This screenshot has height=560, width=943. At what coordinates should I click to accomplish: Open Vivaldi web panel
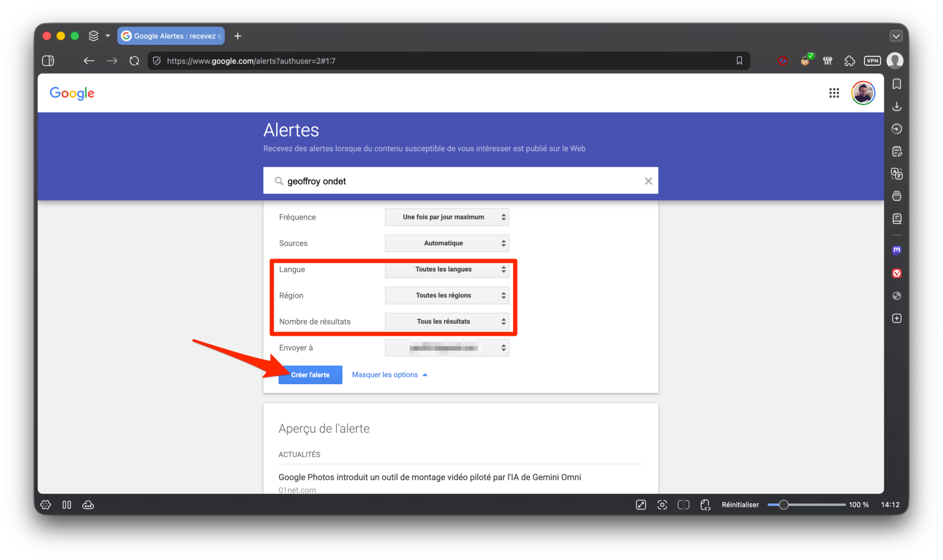pyautogui.click(x=897, y=273)
